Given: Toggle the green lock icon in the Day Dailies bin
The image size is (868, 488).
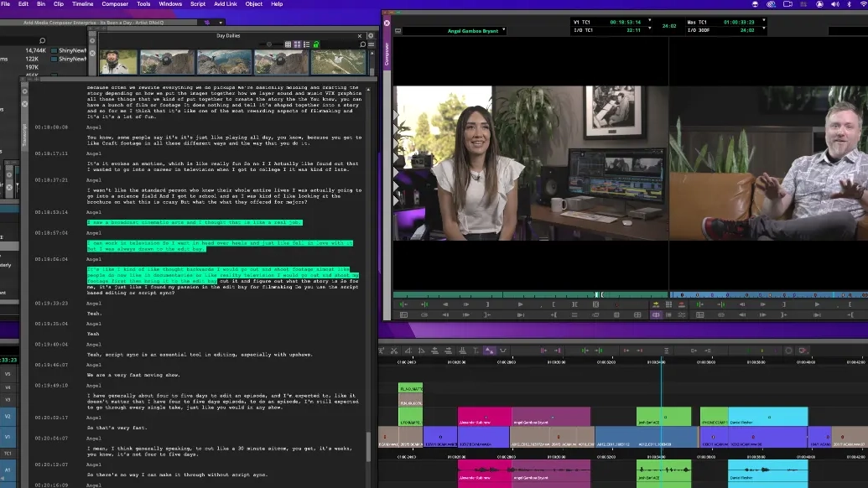Looking at the screenshot, I should tap(316, 44).
